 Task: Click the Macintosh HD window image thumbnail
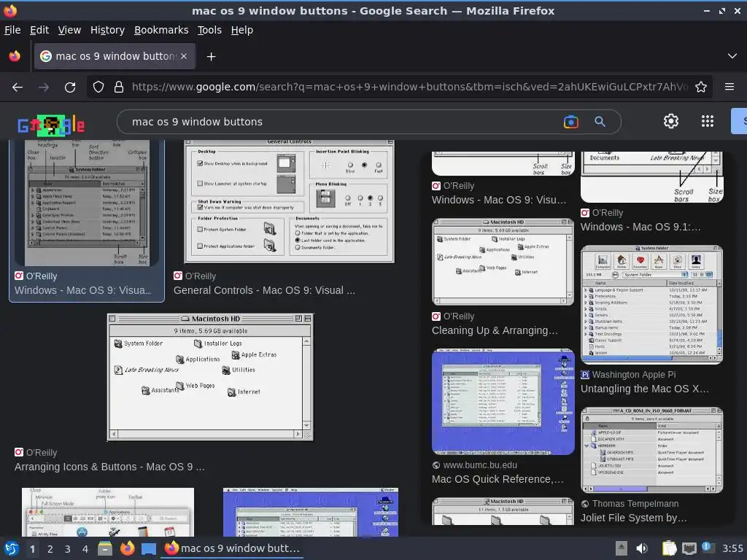click(x=210, y=378)
